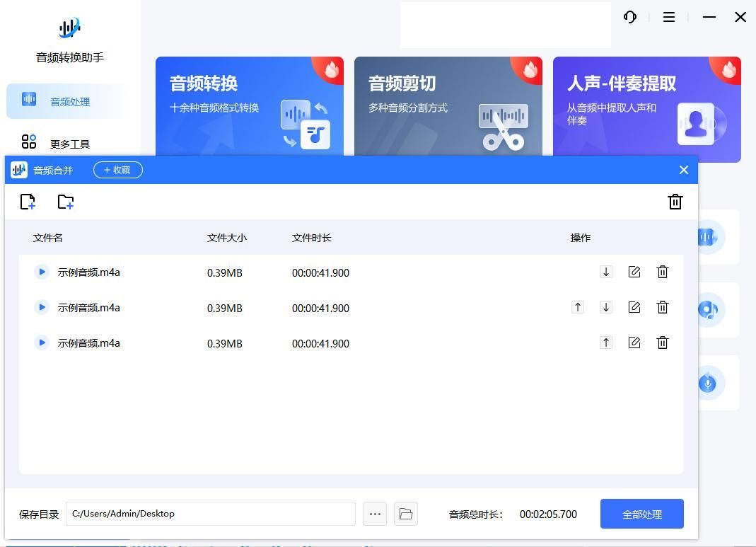The image size is (756, 547).
Task: Click the feedback/refresh icon near the top right
Action: pos(629,18)
